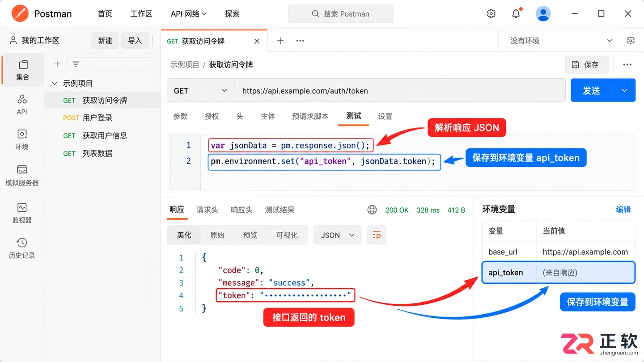The width and height of the screenshot is (644, 362).
Task: Select the api_token variable row
Action: coord(559,273)
